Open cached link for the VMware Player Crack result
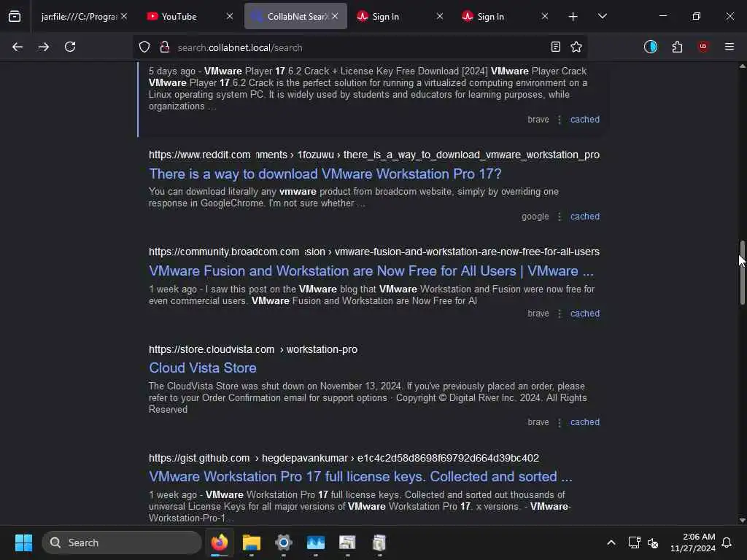The width and height of the screenshot is (747, 560). pyautogui.click(x=585, y=120)
